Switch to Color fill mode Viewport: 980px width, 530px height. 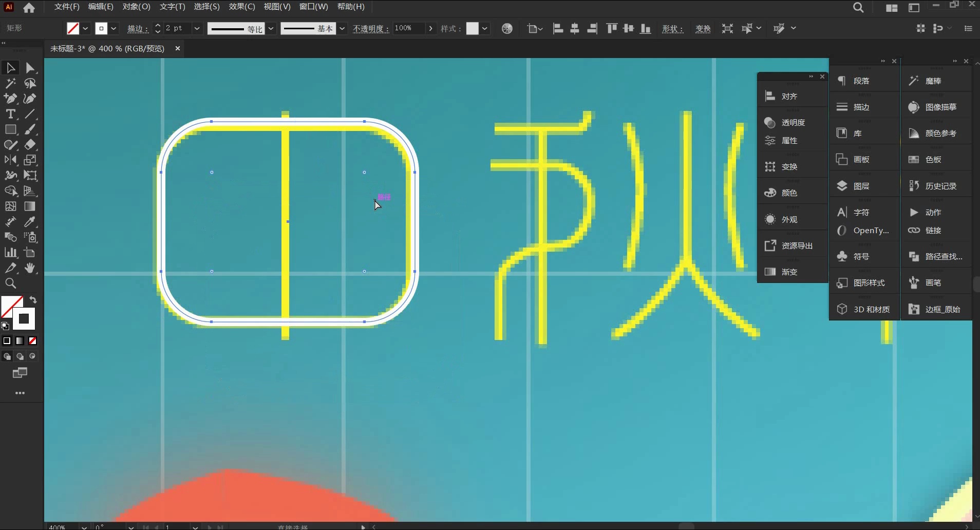point(7,340)
